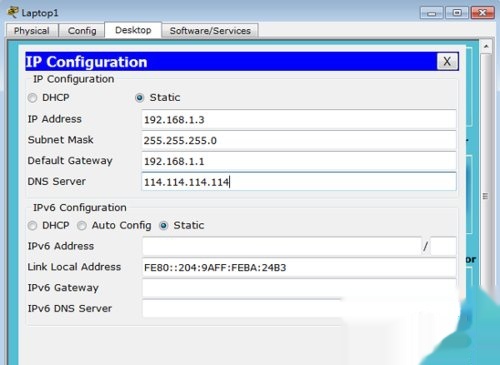Click the scrollbar up arrow
The image size is (500, 365).
tap(486, 47)
